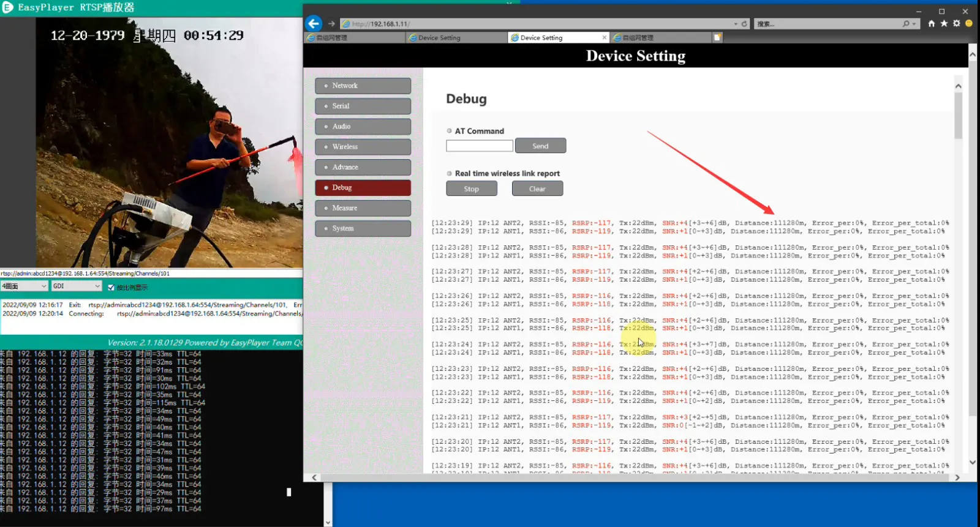Click the AT Command input field
This screenshot has height=527, width=980.
point(479,146)
